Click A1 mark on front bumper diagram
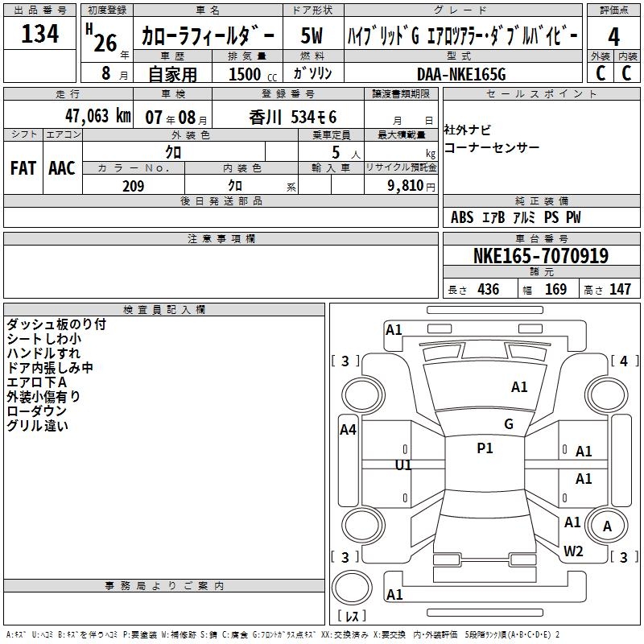This screenshot has height=644, width=644. point(394,330)
